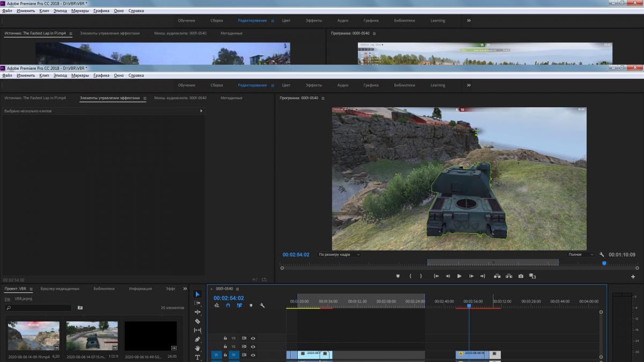Open the 'Полное' playback resolution dropdown
The image size is (644, 362).
(x=581, y=255)
